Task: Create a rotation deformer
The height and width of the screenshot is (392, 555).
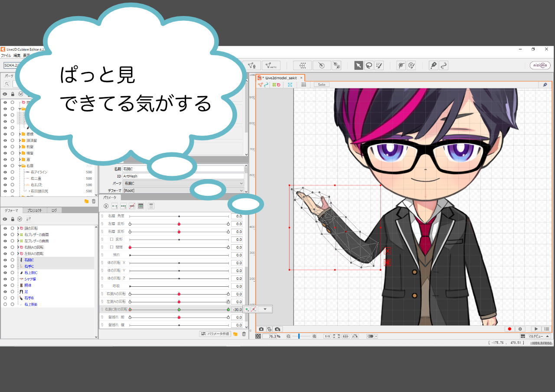Action: click(322, 65)
